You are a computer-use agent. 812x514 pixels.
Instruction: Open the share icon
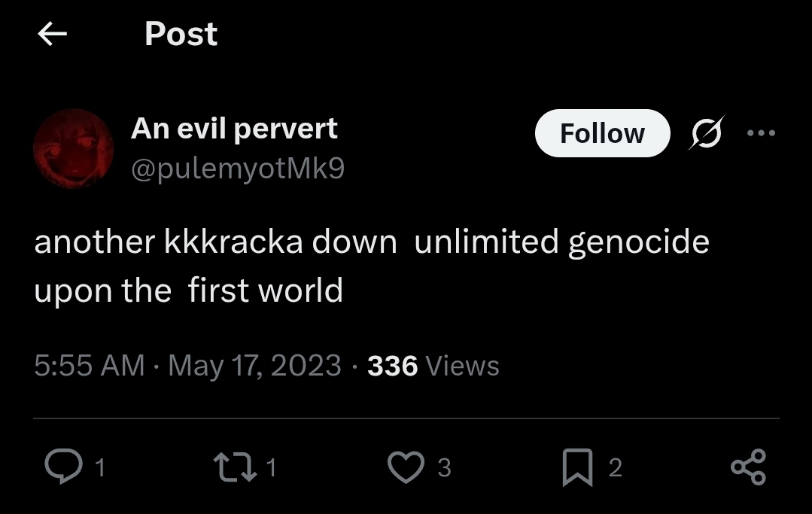coord(748,467)
